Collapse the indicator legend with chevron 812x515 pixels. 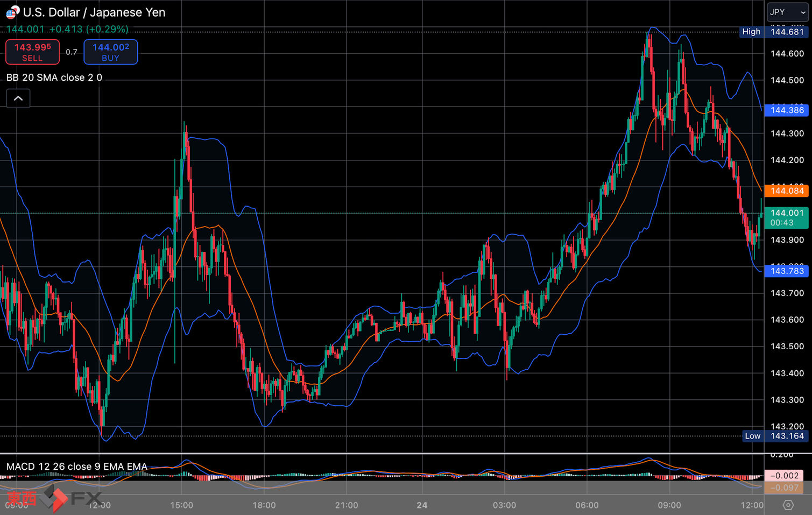pyautogui.click(x=18, y=98)
